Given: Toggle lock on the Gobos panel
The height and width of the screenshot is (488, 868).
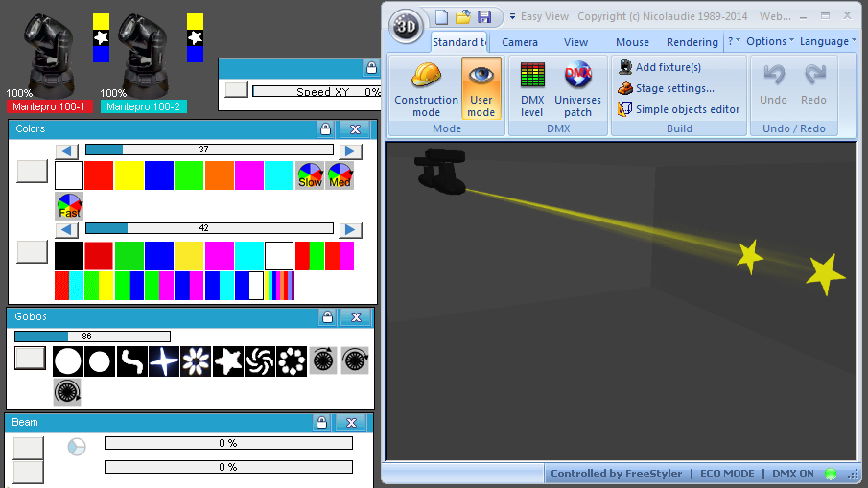Looking at the screenshot, I should click(327, 317).
